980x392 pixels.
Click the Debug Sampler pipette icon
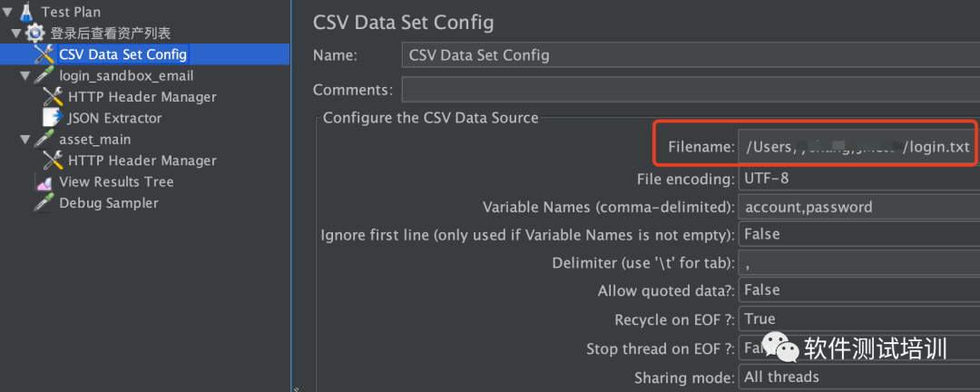pyautogui.click(x=44, y=203)
